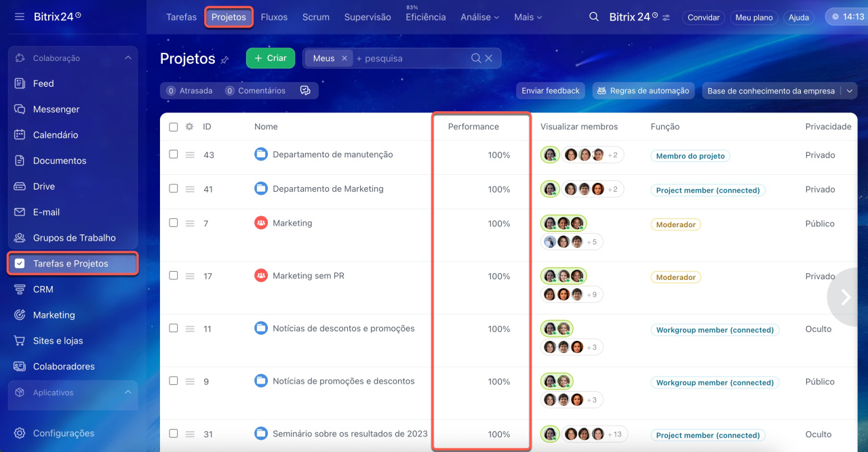Open the Mais dropdown in top navigation
This screenshot has width=868, height=452.
(528, 17)
